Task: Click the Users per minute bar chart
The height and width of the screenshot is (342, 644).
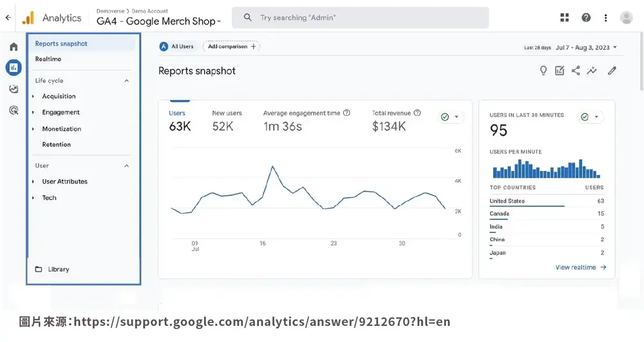Action: [546, 168]
